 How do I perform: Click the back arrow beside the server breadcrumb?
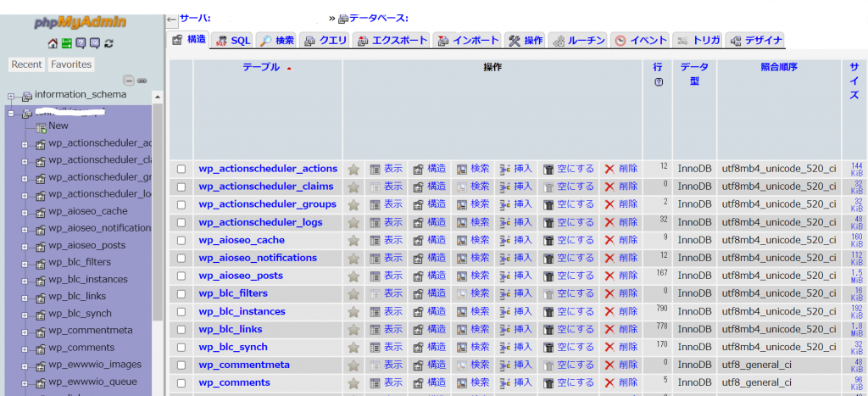(x=171, y=20)
